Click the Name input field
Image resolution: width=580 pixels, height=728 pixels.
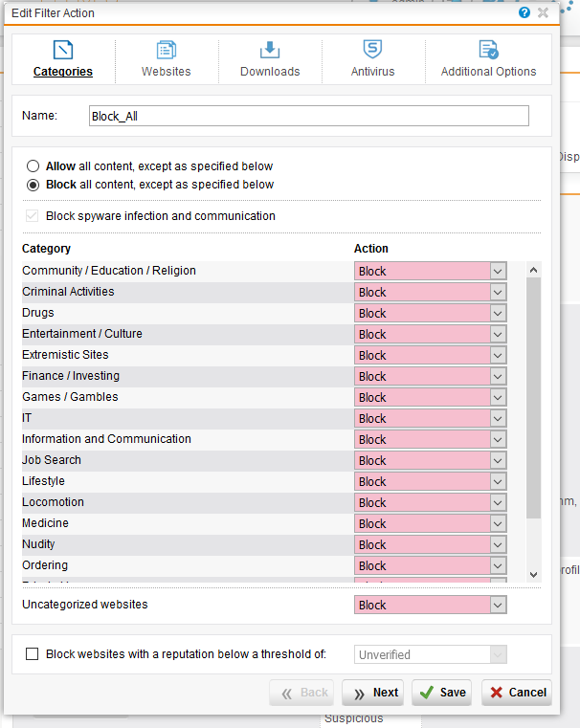pos(309,116)
